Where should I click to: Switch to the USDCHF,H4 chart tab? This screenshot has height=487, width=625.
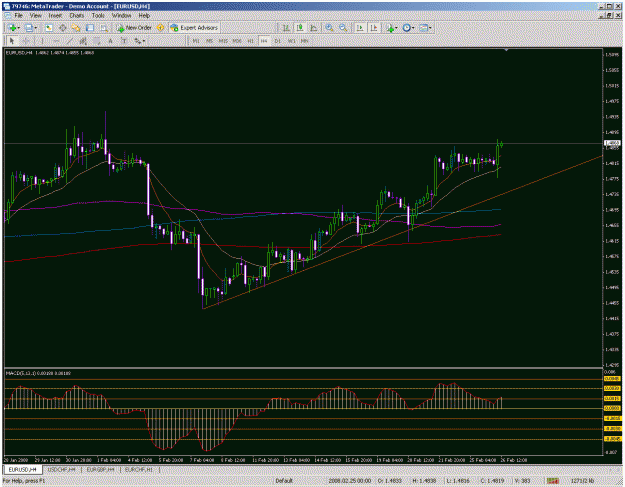click(x=61, y=470)
